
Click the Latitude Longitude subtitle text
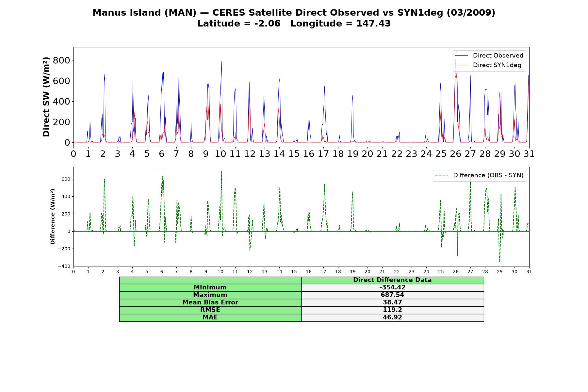coord(294,24)
